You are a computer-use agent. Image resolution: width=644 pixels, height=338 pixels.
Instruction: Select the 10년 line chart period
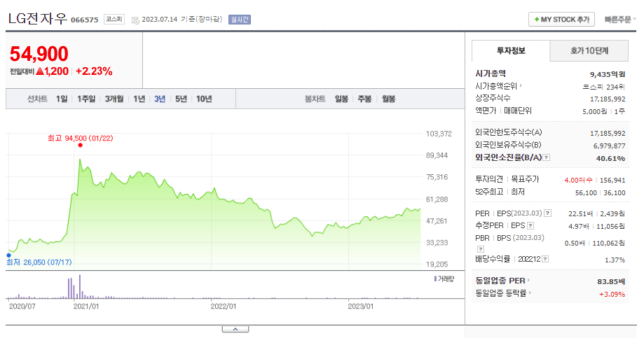(x=204, y=99)
